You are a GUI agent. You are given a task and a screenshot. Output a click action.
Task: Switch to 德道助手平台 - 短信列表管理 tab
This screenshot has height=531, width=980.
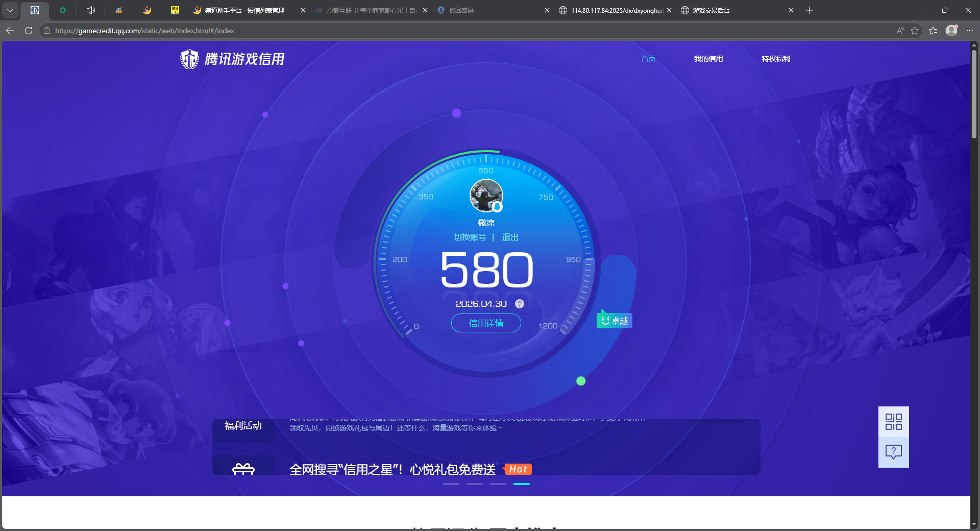[244, 10]
